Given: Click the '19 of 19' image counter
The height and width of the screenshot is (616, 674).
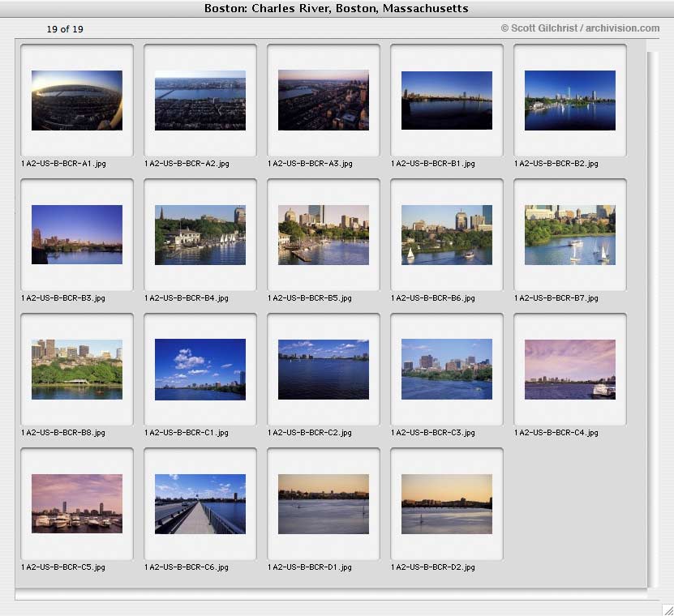Looking at the screenshot, I should [65, 29].
